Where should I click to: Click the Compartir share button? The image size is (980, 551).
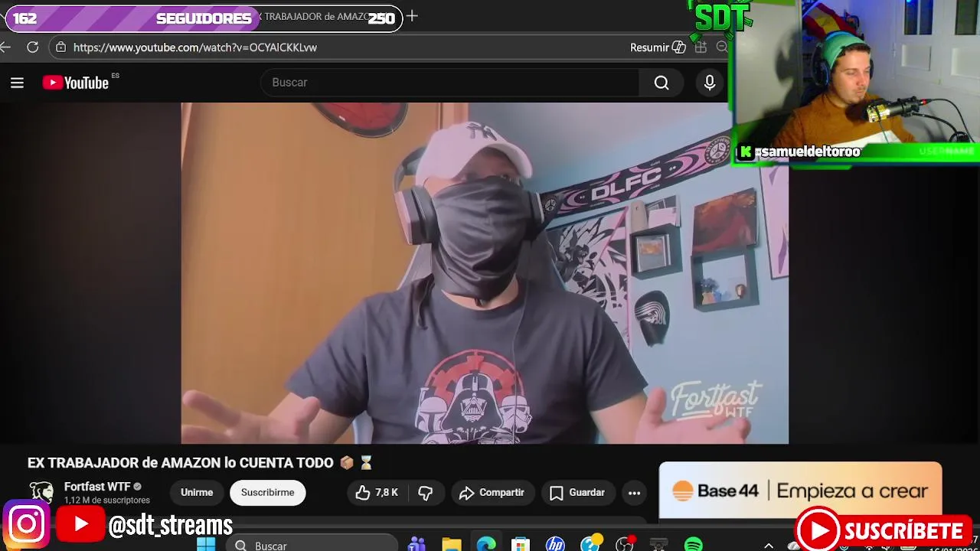point(492,493)
